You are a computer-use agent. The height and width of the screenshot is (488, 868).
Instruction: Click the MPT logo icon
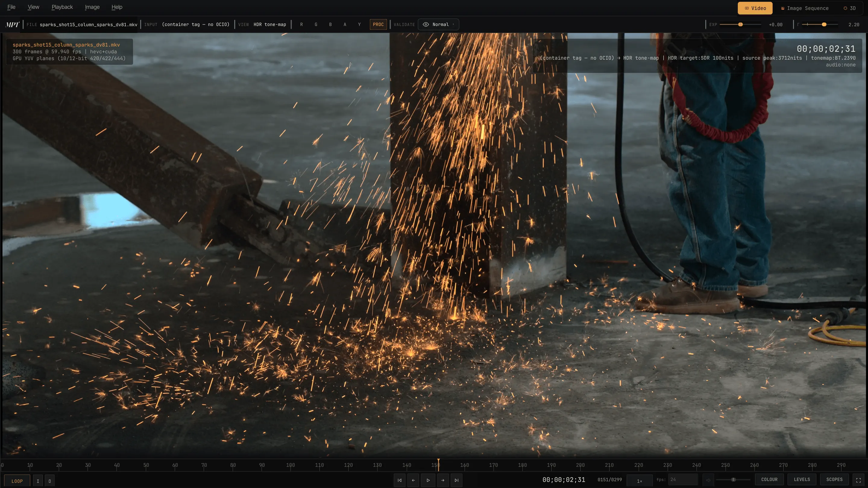(x=12, y=25)
